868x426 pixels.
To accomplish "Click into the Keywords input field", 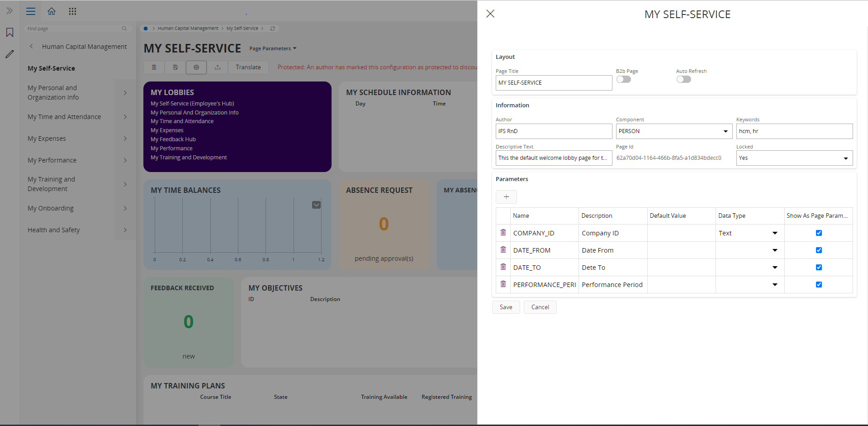I will (794, 131).
